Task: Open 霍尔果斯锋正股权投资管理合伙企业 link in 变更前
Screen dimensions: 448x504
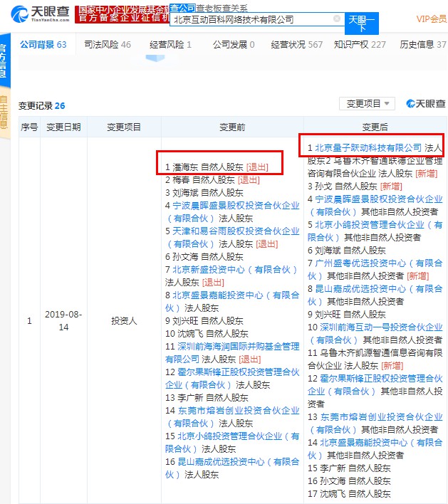Action: [x=232, y=378]
